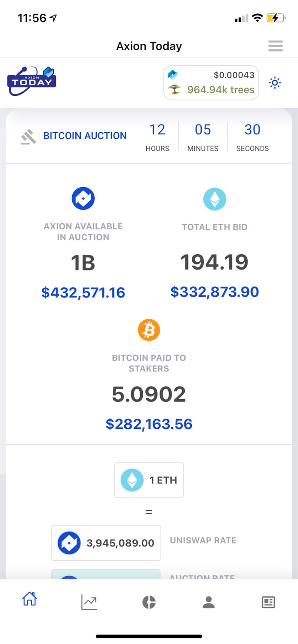Open the stats chart icon in bottom bar
Image resolution: width=298 pixels, height=644 pixels.
pos(89,602)
